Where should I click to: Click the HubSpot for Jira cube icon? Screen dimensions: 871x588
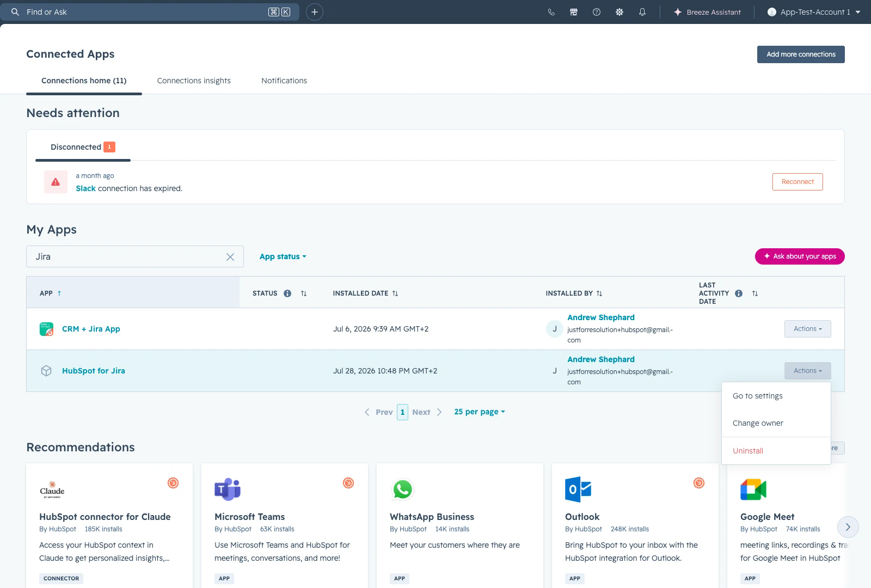pyautogui.click(x=46, y=371)
